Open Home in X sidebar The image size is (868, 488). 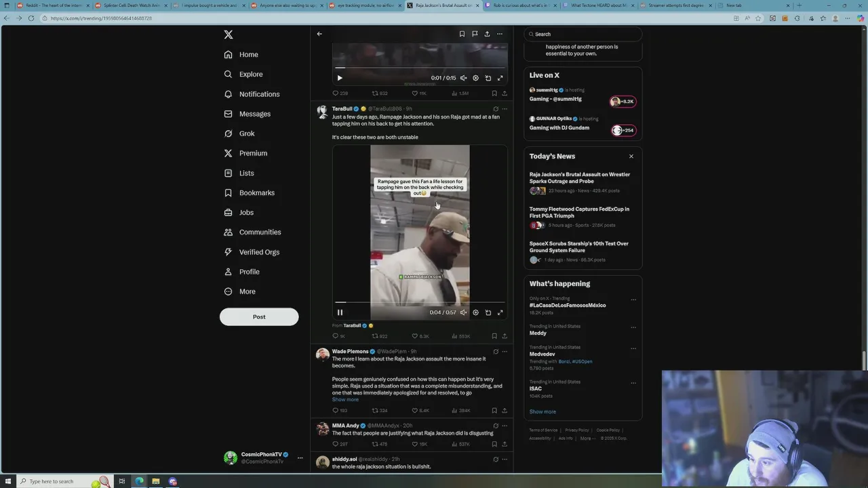[x=241, y=54]
